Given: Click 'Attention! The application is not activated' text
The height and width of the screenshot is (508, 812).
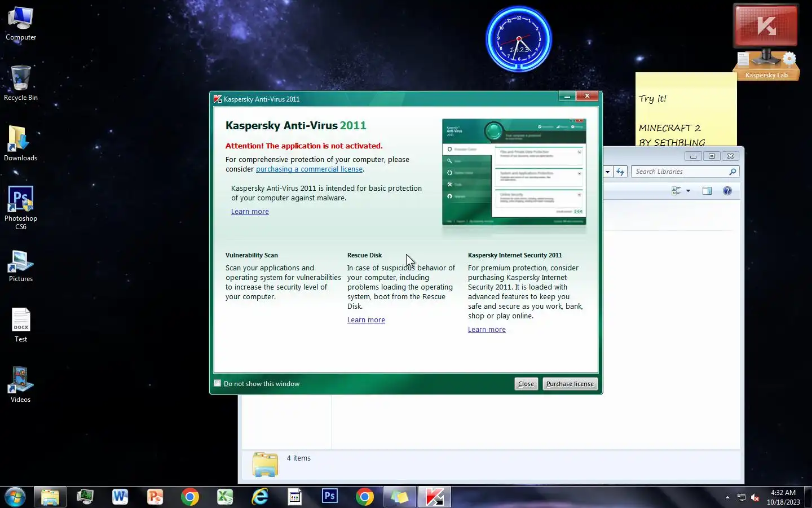Looking at the screenshot, I should tap(304, 146).
